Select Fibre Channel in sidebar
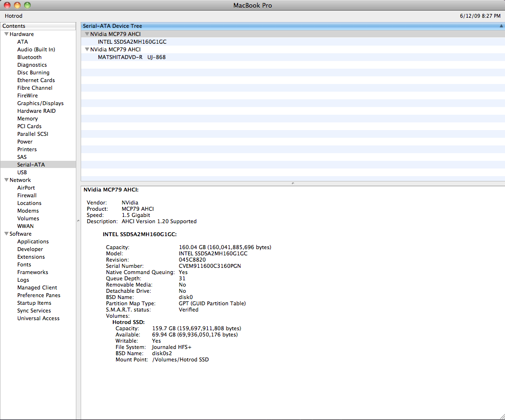This screenshot has width=505, height=420. (x=35, y=88)
